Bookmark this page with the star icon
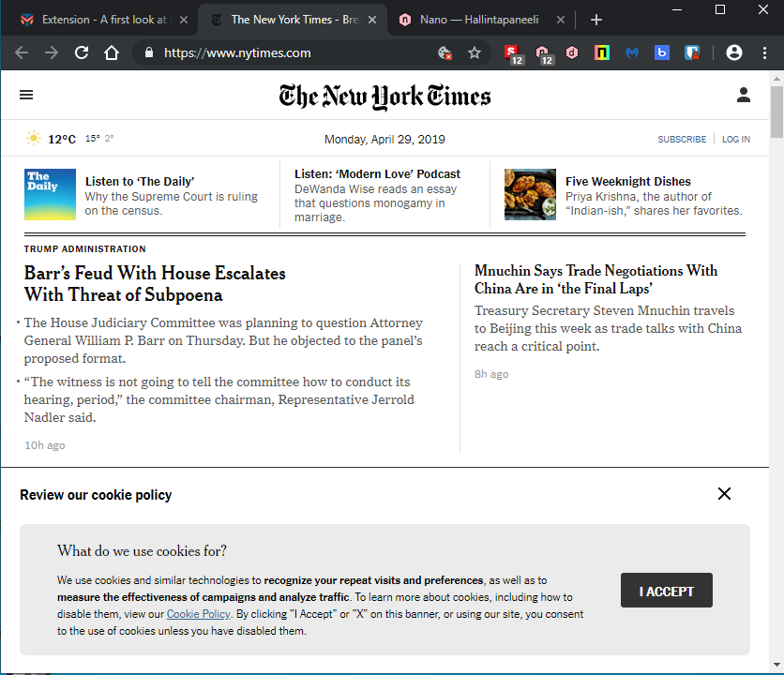 475,53
